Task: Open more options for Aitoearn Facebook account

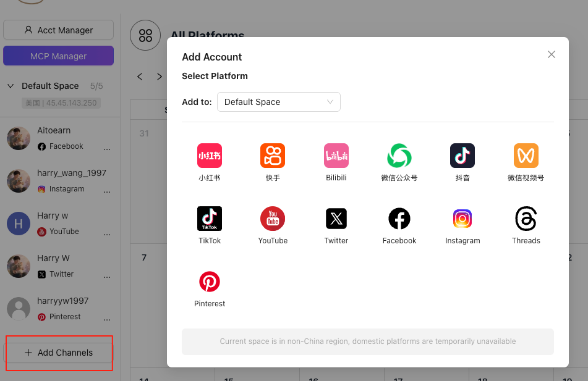Action: (107, 149)
